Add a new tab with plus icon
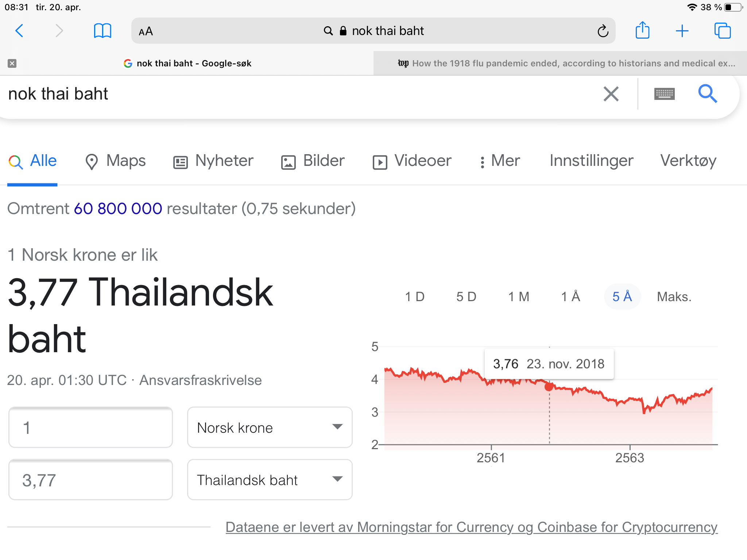747x560 pixels. coord(682,31)
